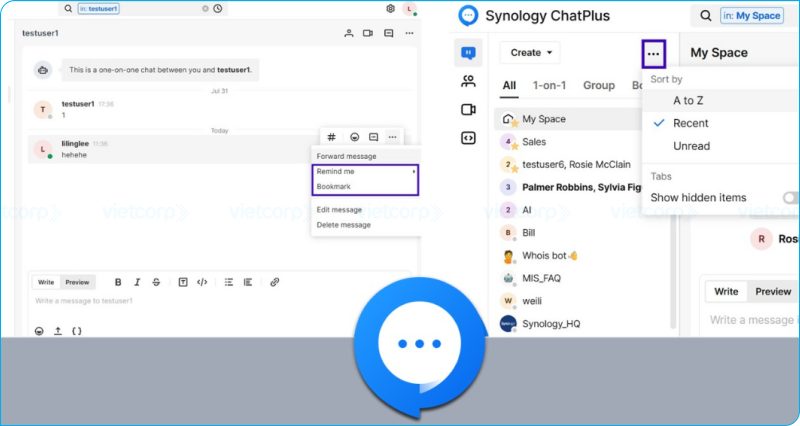The width and height of the screenshot is (800, 426).
Task: Open the Create dropdown
Action: pyautogui.click(x=530, y=53)
